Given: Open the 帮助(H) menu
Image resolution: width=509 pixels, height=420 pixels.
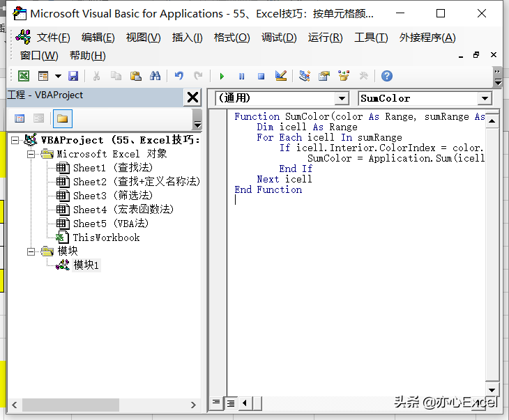Looking at the screenshot, I should pyautogui.click(x=88, y=56).
